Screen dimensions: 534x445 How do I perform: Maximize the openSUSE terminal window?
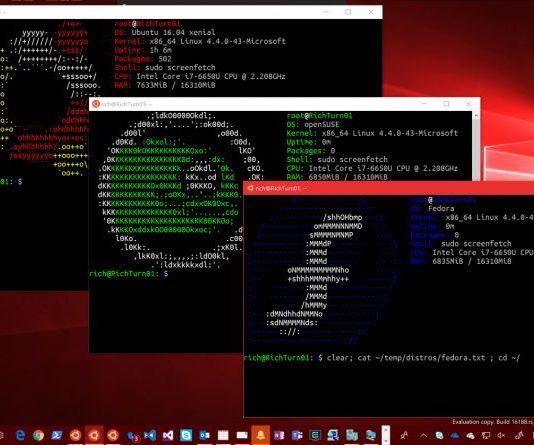click(x=446, y=104)
